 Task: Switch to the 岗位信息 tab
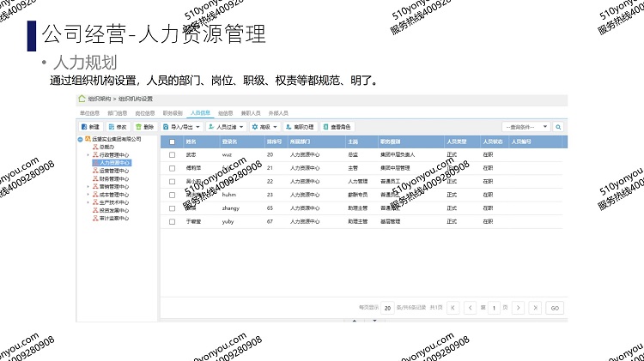(144, 112)
